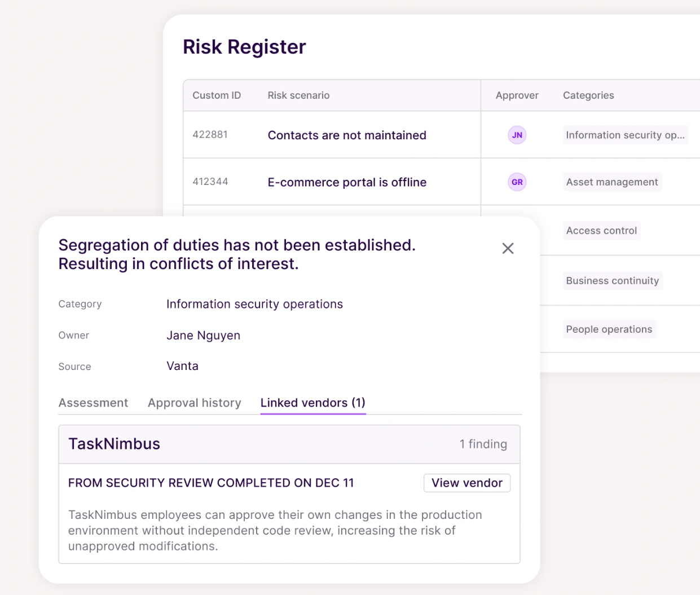This screenshot has width=700, height=595.
Task: Select the 'Asset management' category chip
Action: 612,182
